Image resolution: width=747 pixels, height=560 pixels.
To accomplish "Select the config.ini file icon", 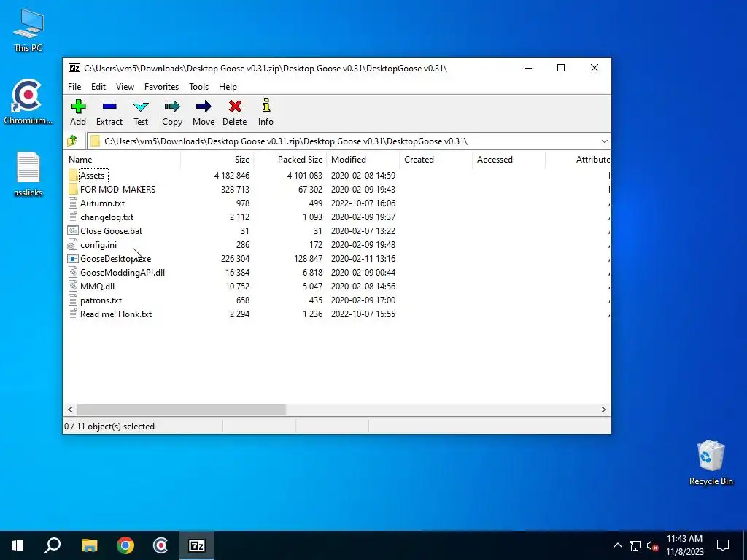I will [x=72, y=245].
